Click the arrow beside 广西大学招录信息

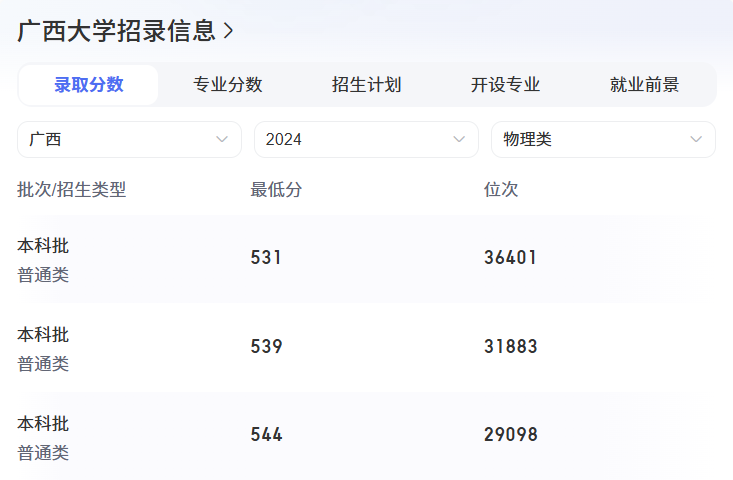(x=228, y=31)
